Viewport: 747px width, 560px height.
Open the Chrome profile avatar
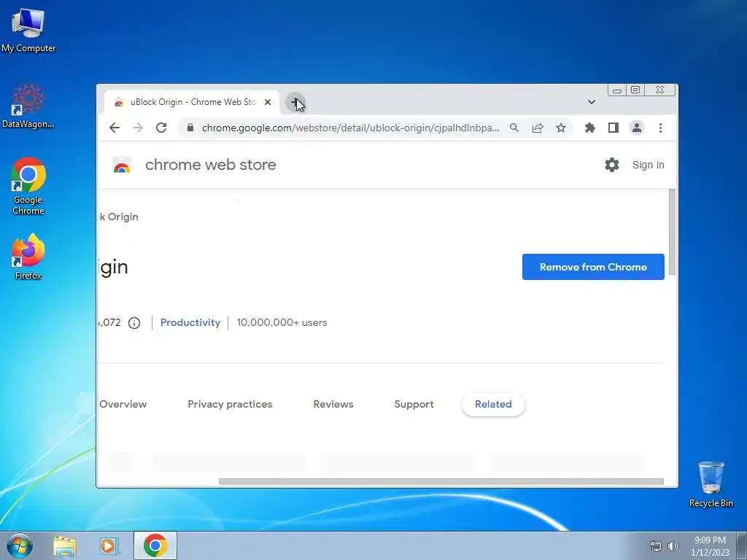[x=636, y=128]
